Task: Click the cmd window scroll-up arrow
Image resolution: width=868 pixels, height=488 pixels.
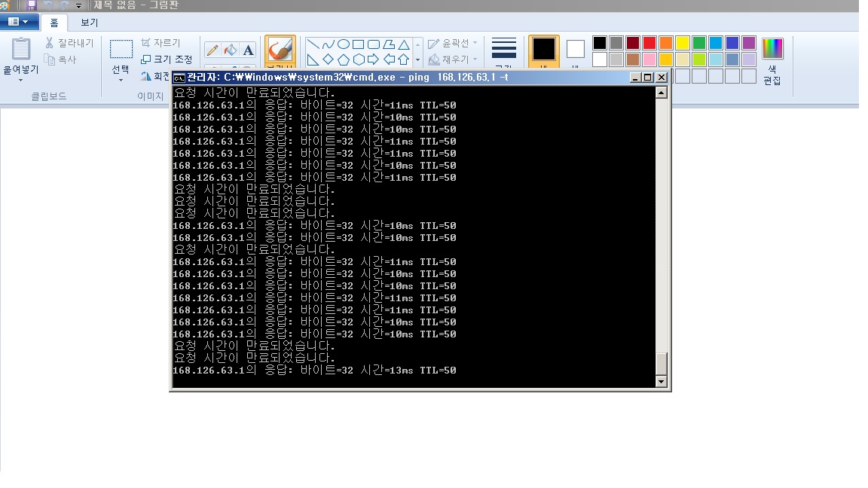Action: coord(661,93)
